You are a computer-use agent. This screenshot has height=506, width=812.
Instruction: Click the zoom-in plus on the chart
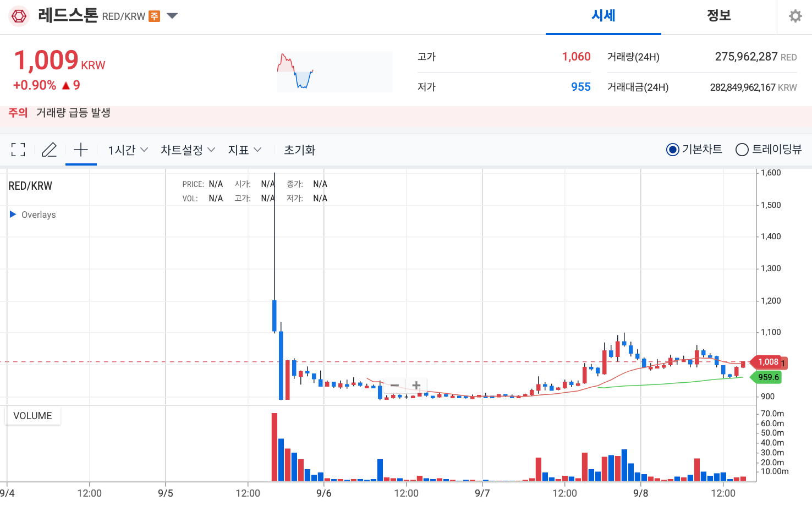click(415, 386)
